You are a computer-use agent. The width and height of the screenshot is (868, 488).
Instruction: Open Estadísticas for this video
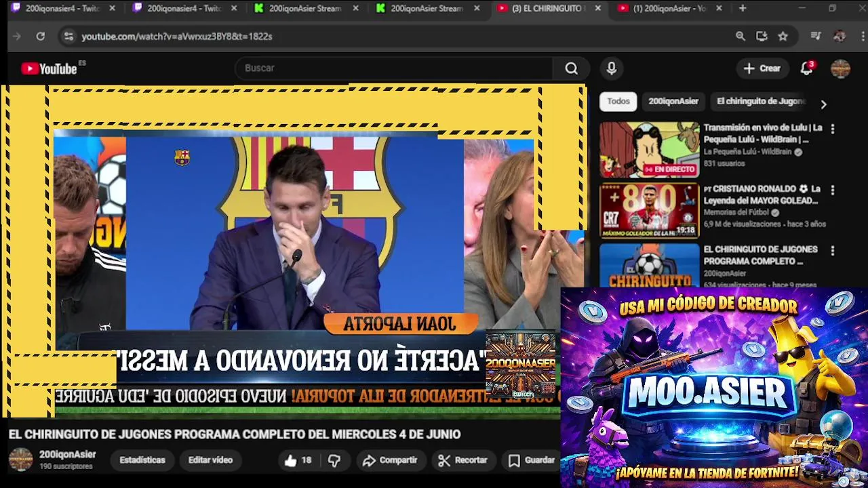(x=142, y=460)
